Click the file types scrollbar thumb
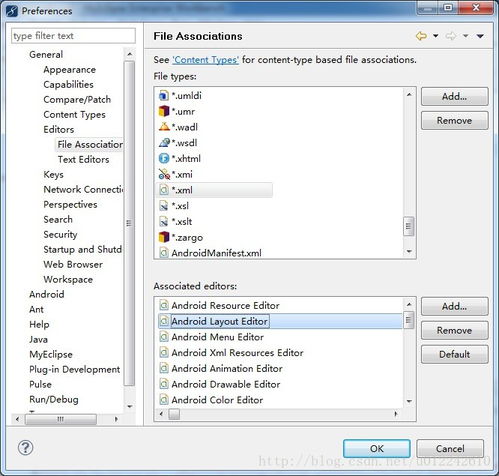The image size is (499, 476). pyautogui.click(x=409, y=226)
